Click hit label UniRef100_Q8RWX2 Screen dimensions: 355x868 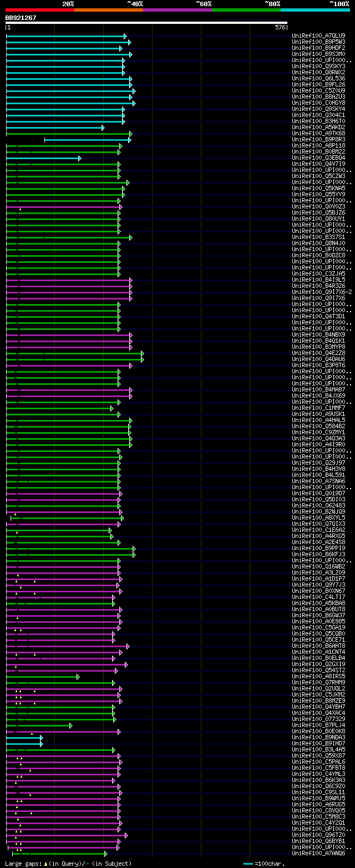(x=318, y=72)
